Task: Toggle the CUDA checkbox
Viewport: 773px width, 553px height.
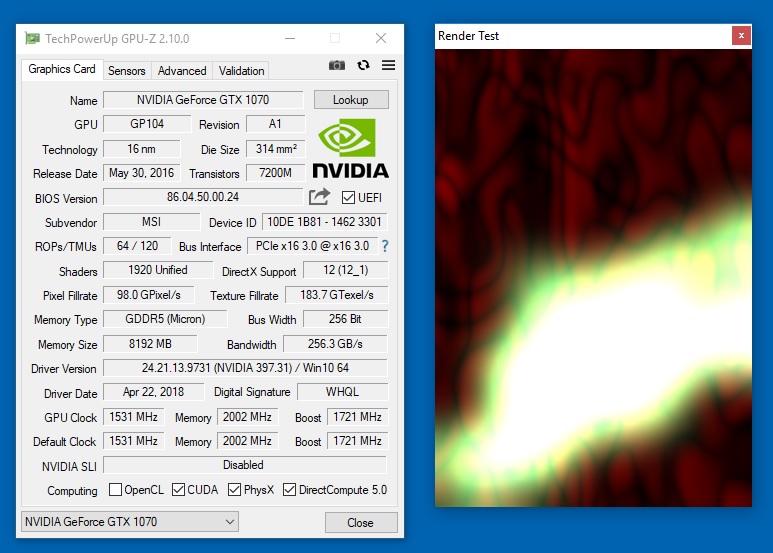Action: tap(178, 489)
